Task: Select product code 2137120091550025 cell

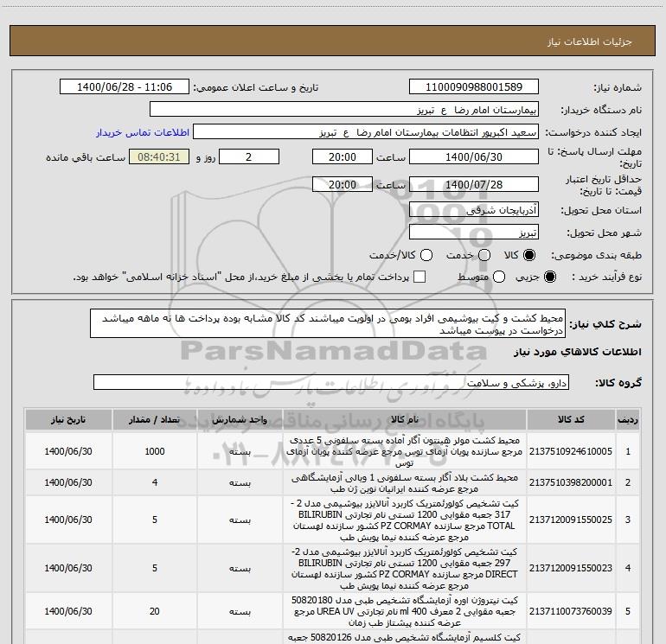Action: pyautogui.click(x=571, y=520)
